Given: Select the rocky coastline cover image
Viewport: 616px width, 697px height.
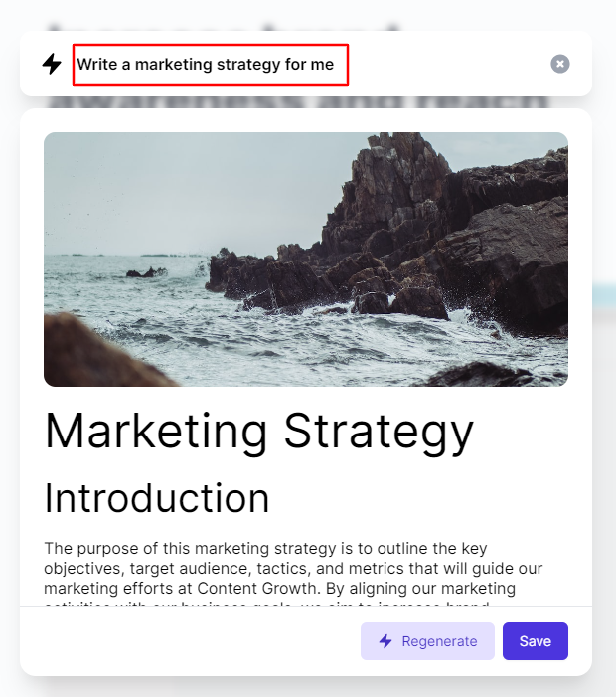Looking at the screenshot, I should click(x=306, y=260).
